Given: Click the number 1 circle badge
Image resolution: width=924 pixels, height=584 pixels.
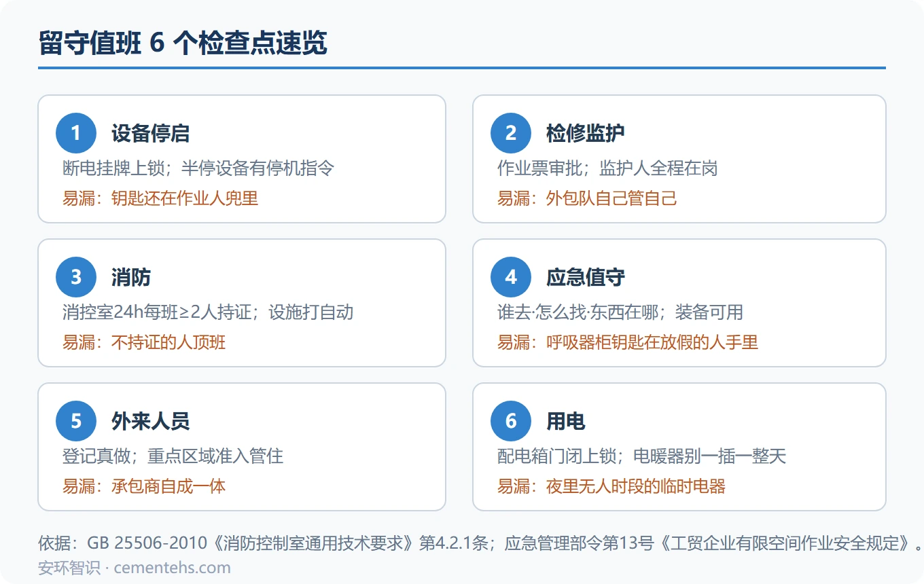Looking at the screenshot, I should coord(76,133).
